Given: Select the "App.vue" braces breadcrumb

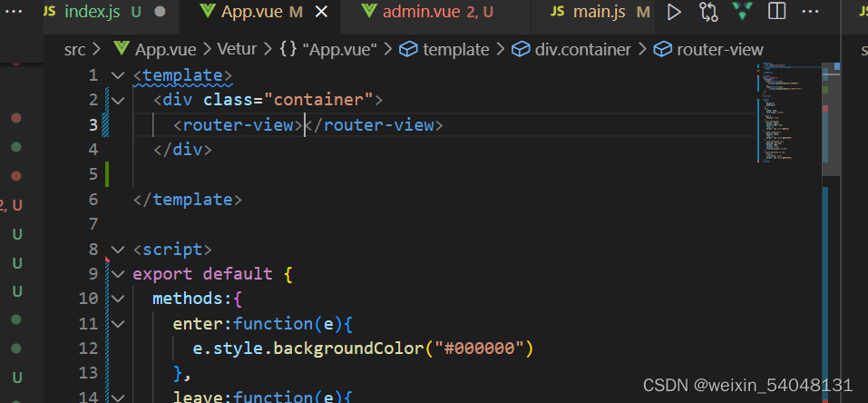Looking at the screenshot, I should (328, 49).
